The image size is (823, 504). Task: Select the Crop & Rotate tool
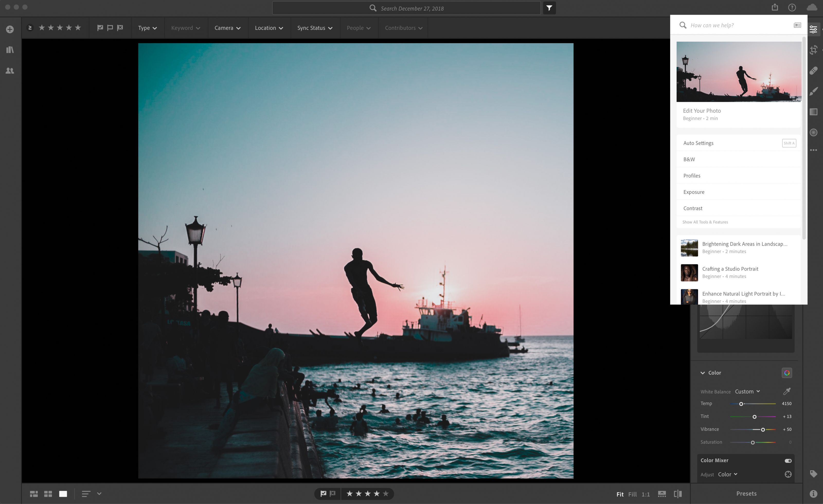(x=814, y=50)
